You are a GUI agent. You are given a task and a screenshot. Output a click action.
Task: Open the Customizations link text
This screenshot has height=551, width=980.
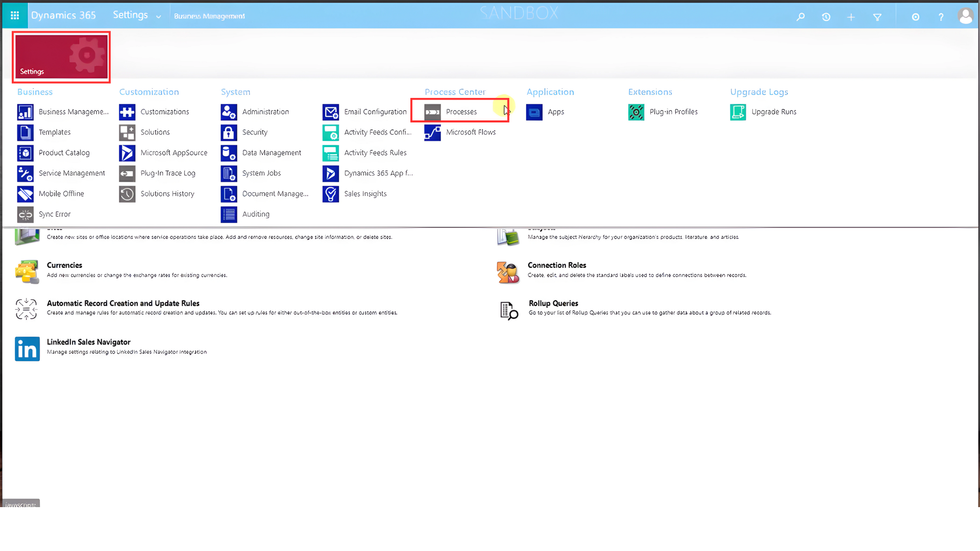click(x=164, y=112)
